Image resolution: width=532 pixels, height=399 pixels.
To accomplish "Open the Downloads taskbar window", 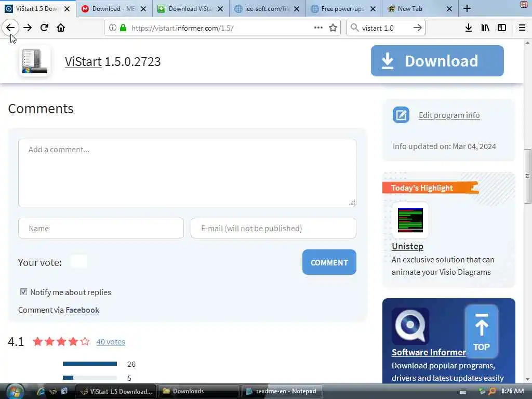I will 198,391.
